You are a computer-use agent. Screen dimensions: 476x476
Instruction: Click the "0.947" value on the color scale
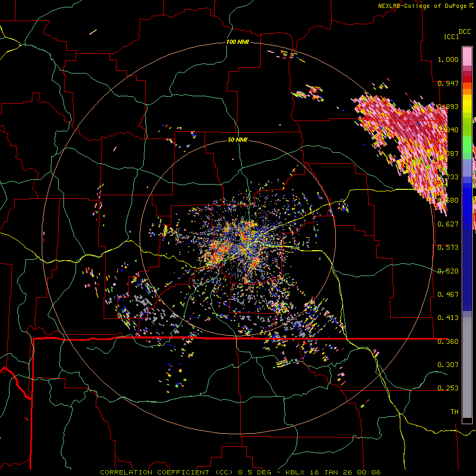point(448,83)
